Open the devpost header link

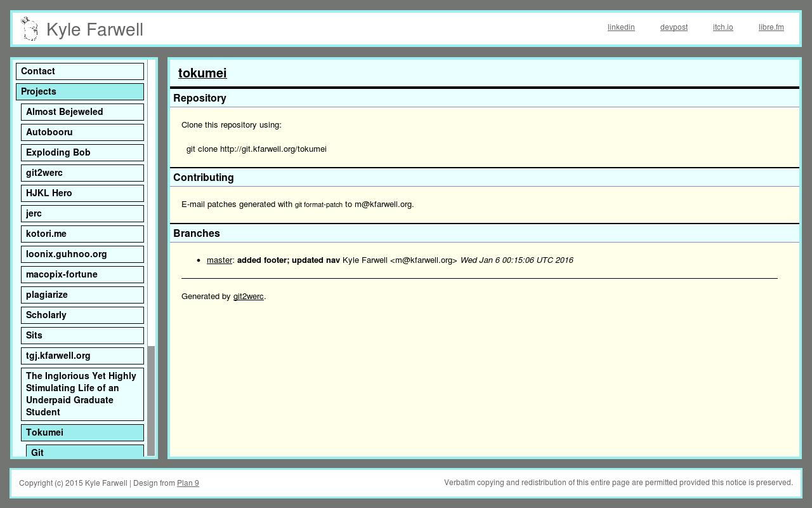pyautogui.click(x=674, y=27)
